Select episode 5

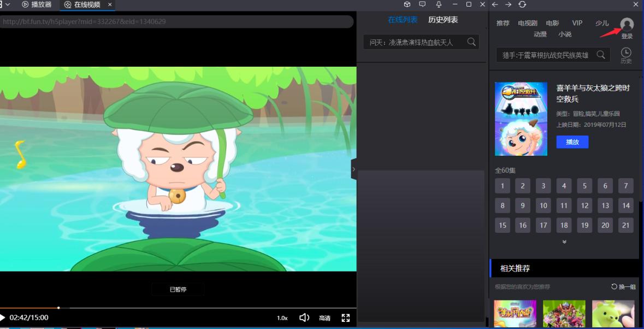(584, 186)
